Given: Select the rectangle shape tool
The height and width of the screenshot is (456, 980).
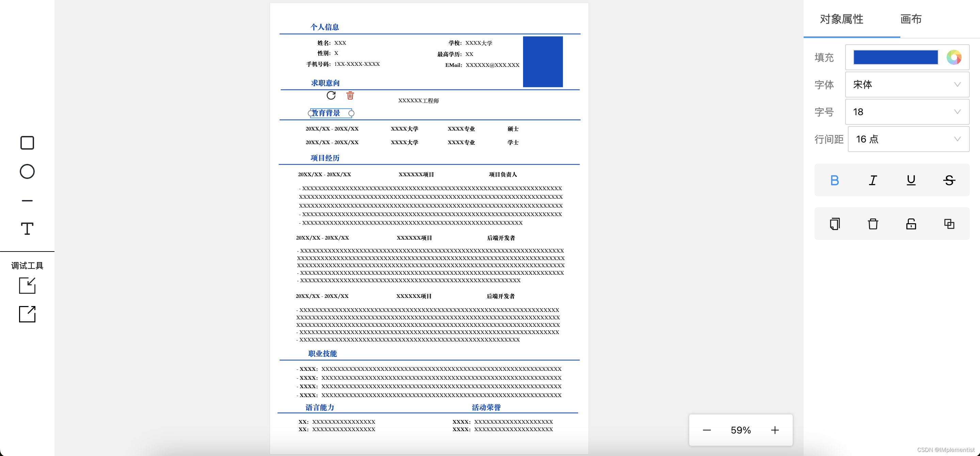Looking at the screenshot, I should coord(27,143).
